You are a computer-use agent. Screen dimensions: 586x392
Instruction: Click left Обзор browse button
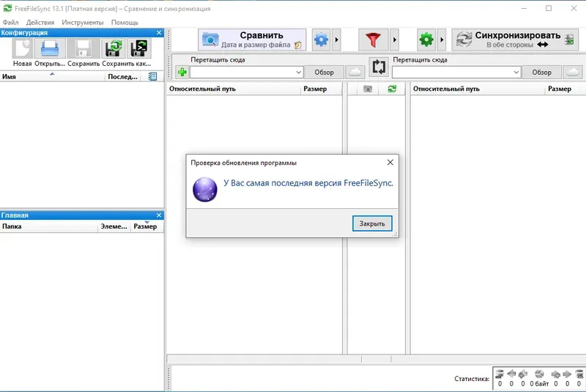324,72
